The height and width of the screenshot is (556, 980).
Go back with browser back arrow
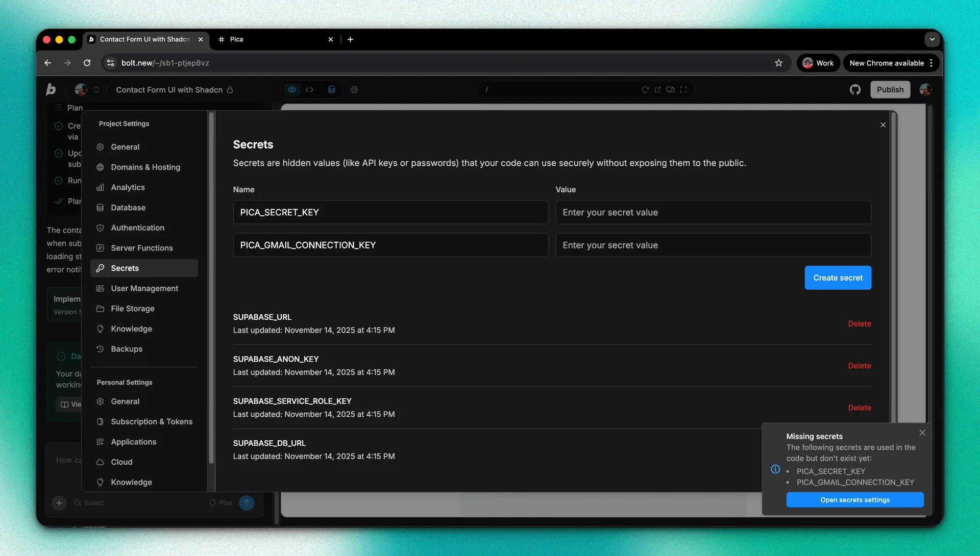[48, 63]
